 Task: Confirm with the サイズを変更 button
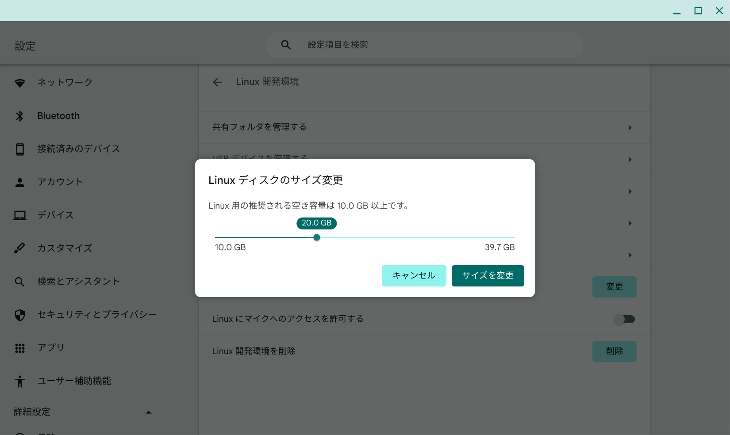coord(488,276)
